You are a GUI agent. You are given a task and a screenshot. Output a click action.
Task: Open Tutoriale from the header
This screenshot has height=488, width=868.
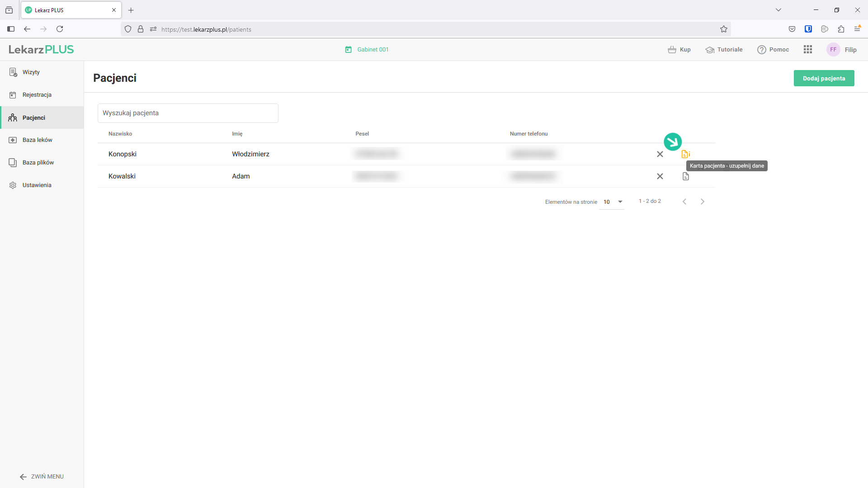pos(724,50)
